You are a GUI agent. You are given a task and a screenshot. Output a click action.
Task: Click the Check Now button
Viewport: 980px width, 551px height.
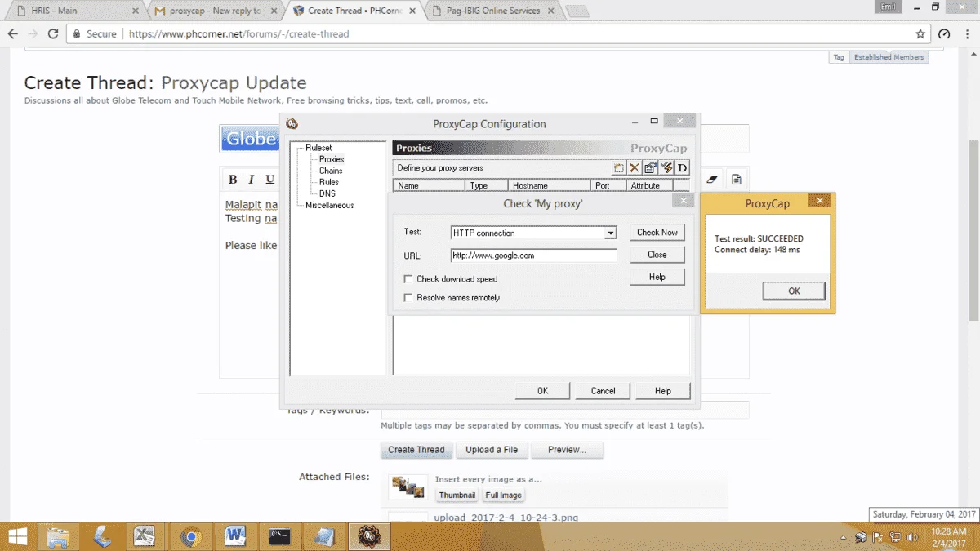(657, 233)
